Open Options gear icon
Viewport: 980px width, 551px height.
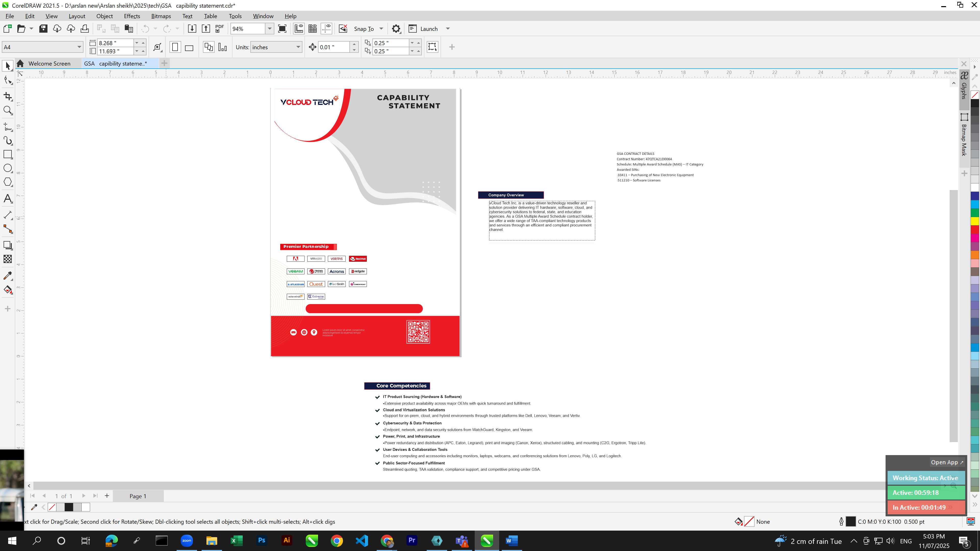[x=396, y=29]
